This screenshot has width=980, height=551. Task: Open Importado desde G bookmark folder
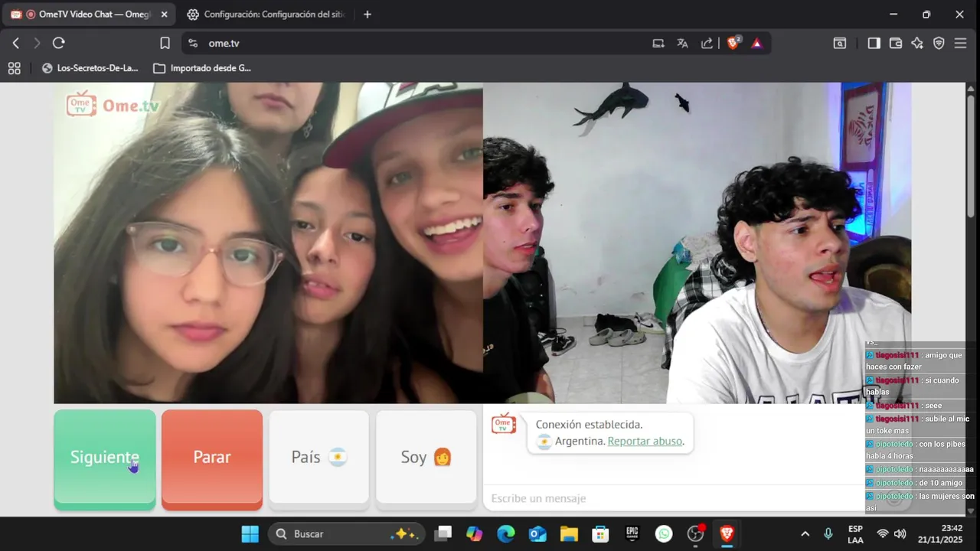[202, 68]
